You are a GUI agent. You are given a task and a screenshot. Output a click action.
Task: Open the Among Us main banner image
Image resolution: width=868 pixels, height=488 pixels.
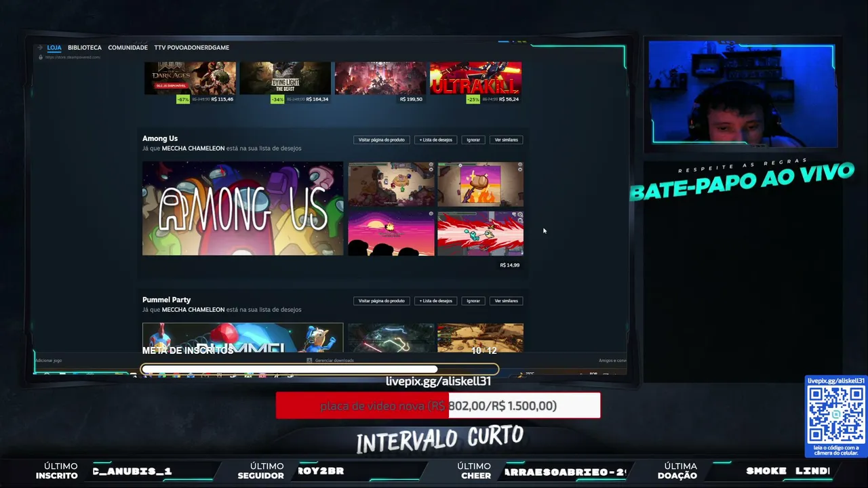(x=243, y=209)
